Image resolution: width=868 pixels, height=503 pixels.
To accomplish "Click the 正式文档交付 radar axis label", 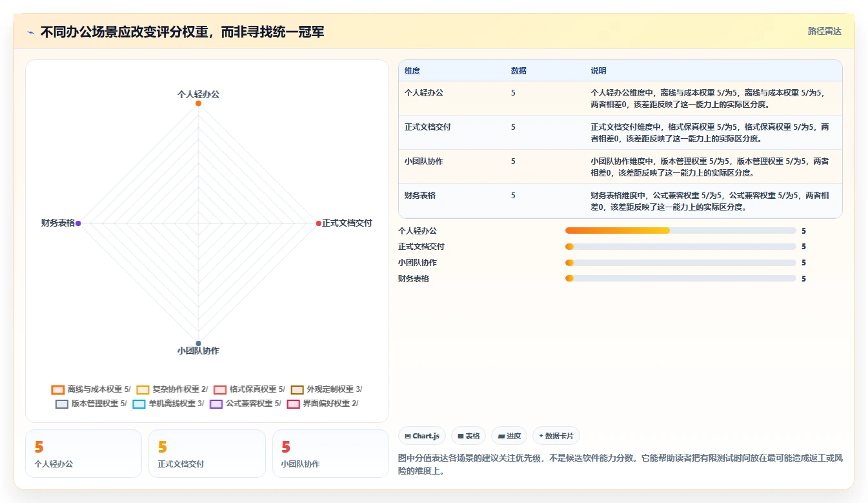I will 347,223.
